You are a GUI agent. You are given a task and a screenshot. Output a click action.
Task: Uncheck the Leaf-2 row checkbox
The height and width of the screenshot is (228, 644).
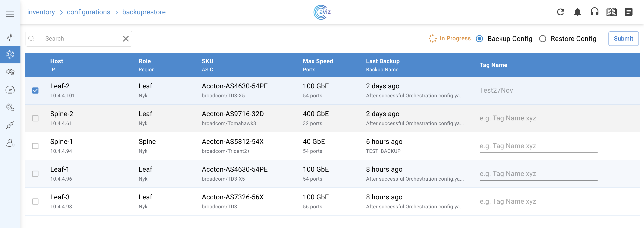(36, 91)
